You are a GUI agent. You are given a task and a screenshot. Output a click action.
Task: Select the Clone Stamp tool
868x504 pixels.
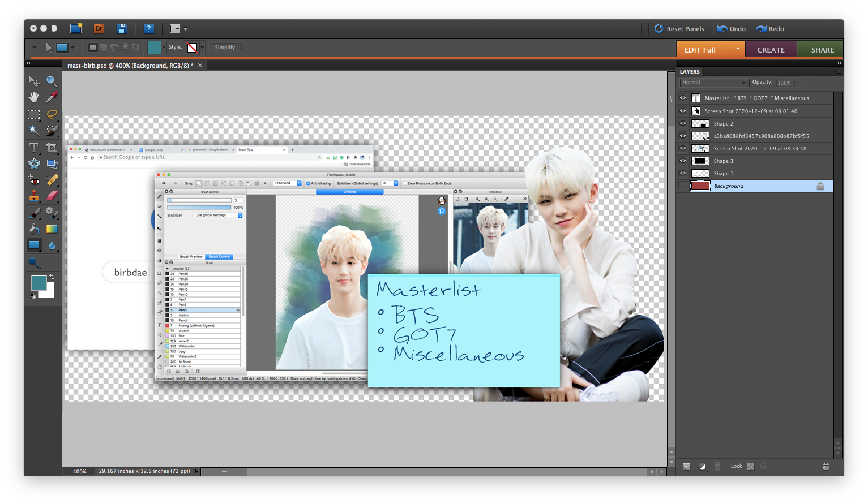[34, 196]
